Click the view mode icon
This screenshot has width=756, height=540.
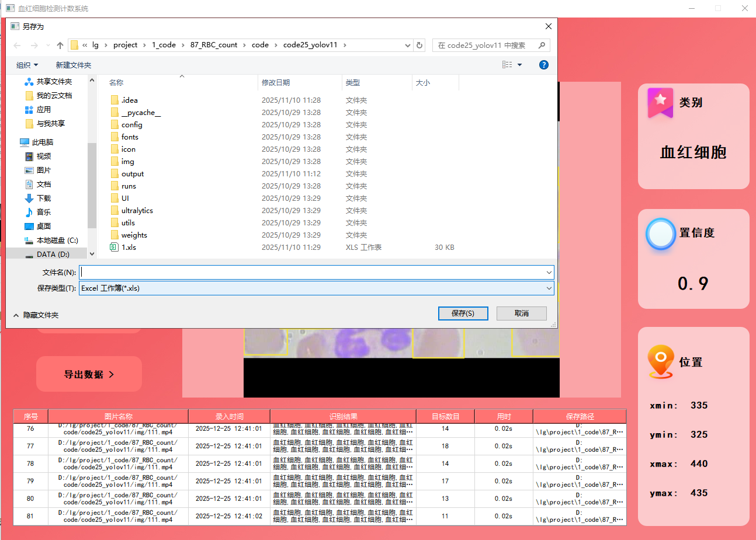507,65
